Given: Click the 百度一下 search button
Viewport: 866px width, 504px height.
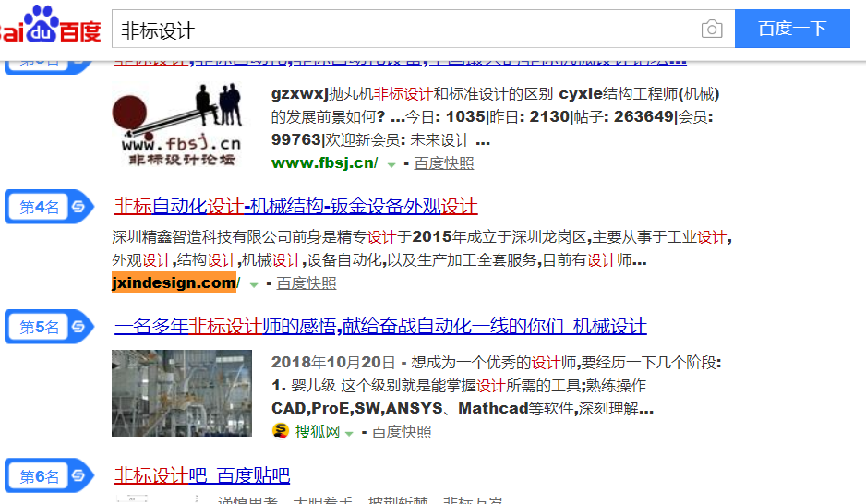Looking at the screenshot, I should [792, 29].
